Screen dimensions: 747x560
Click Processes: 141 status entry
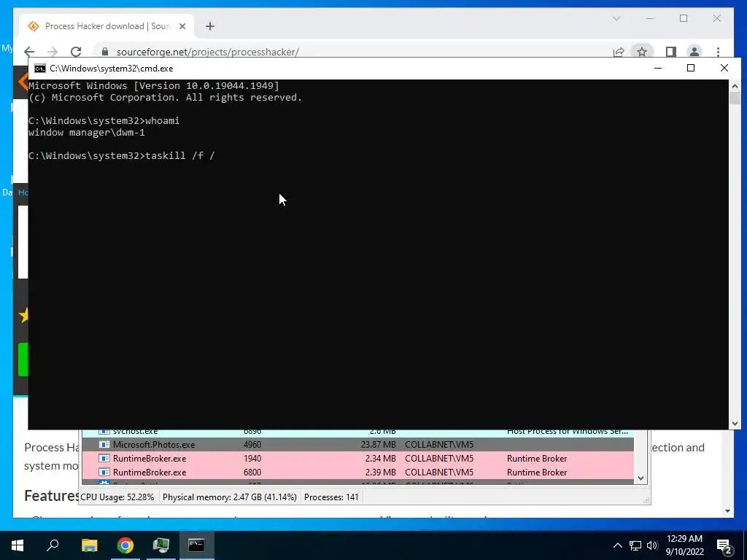[331, 497]
